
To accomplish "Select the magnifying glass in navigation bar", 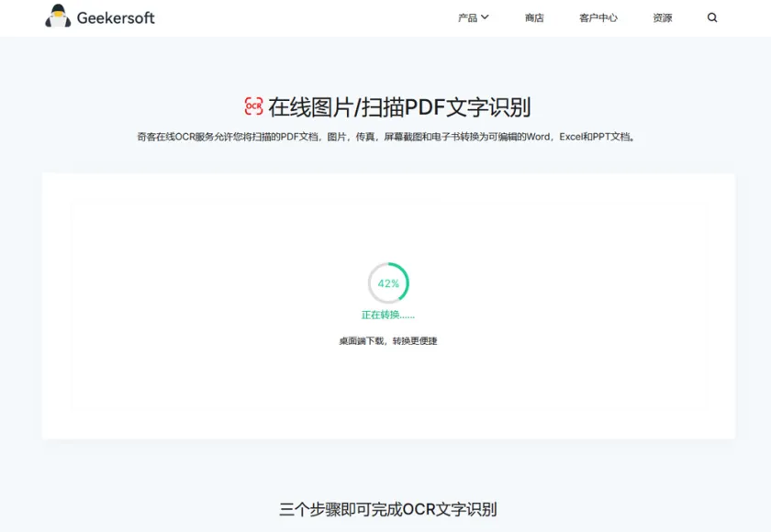I will [x=713, y=17].
